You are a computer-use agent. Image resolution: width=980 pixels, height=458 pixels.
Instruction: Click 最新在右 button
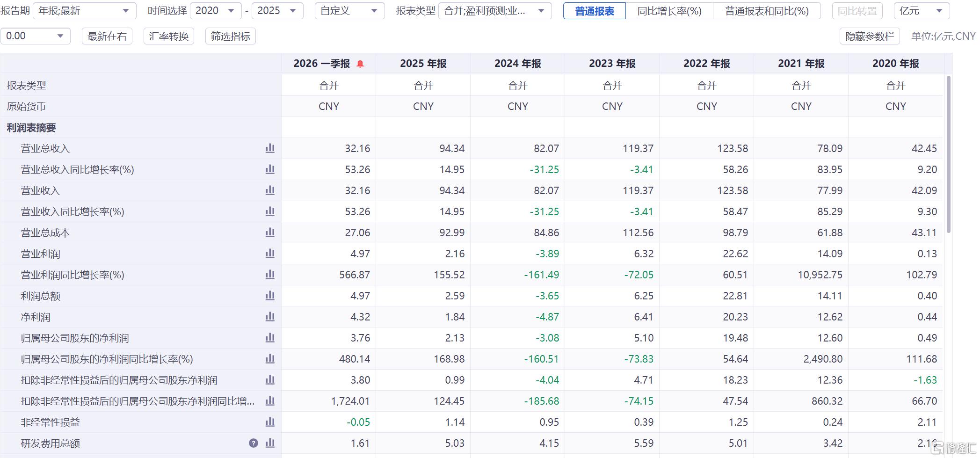click(107, 36)
